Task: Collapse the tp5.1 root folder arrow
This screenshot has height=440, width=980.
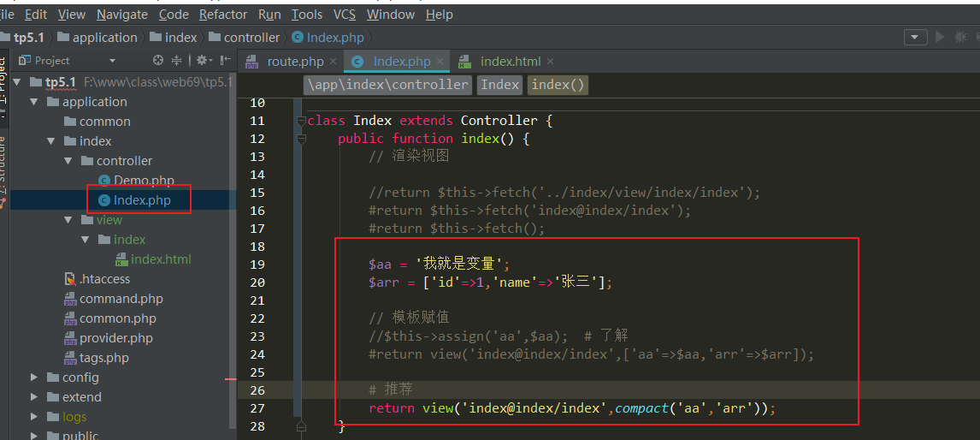Action: (17, 82)
